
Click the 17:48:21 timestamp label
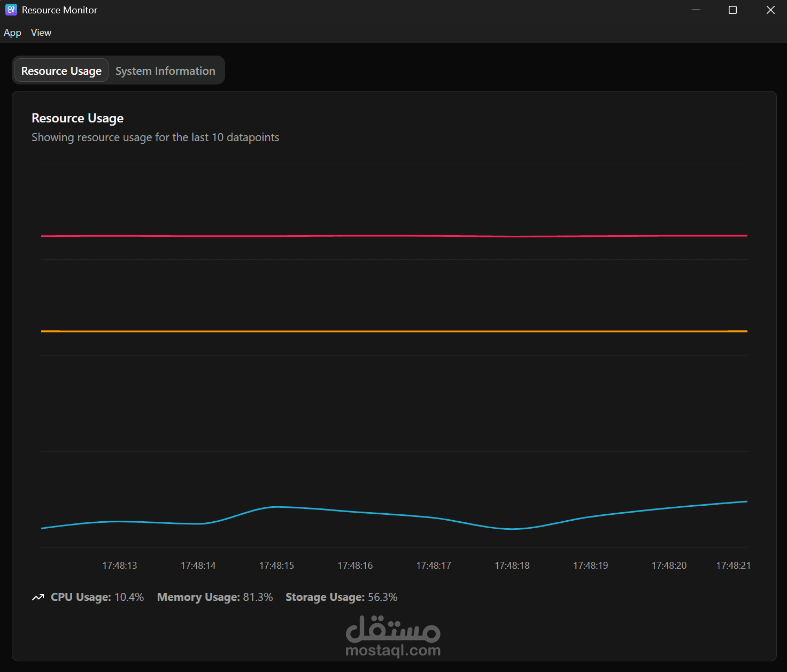(732, 565)
